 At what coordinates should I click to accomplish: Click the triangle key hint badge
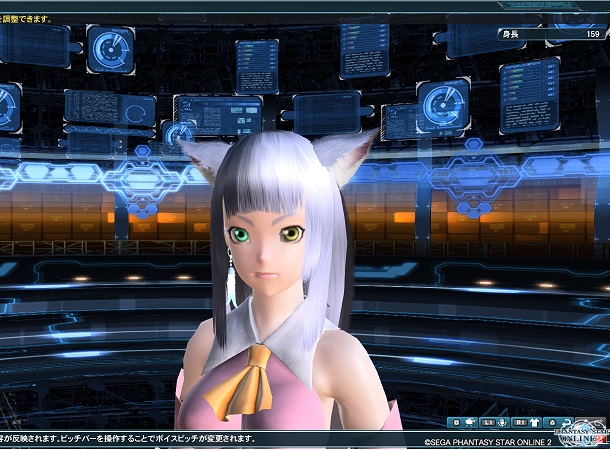click(x=550, y=422)
